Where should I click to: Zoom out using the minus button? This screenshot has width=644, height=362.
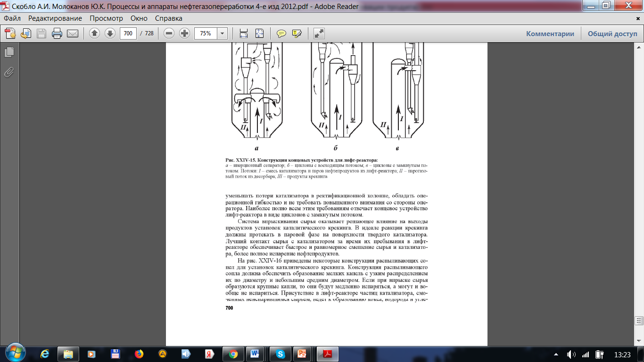coord(169,33)
